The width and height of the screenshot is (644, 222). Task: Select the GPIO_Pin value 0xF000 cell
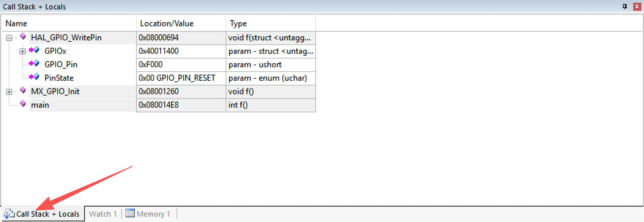point(181,65)
